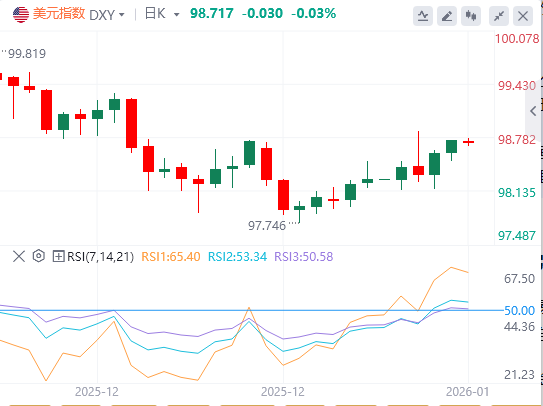Open the indicator line chart tool
Screen dimensions: 543x406
tap(423, 16)
